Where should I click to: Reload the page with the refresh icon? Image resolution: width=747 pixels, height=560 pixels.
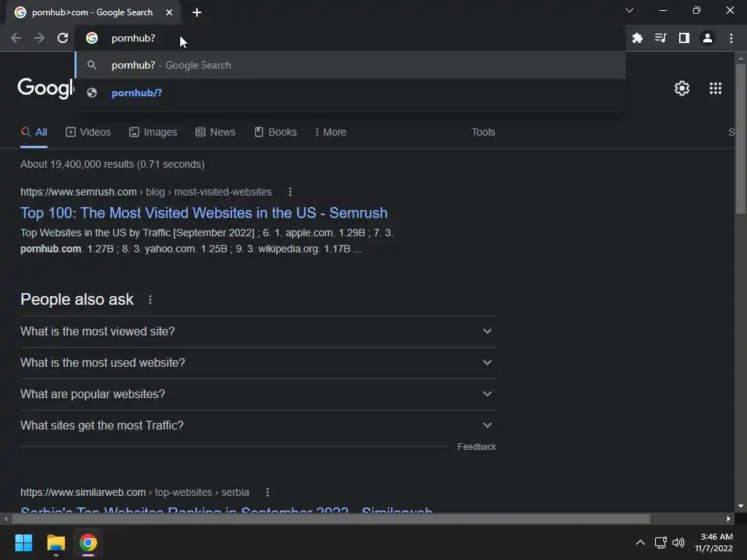(63, 38)
